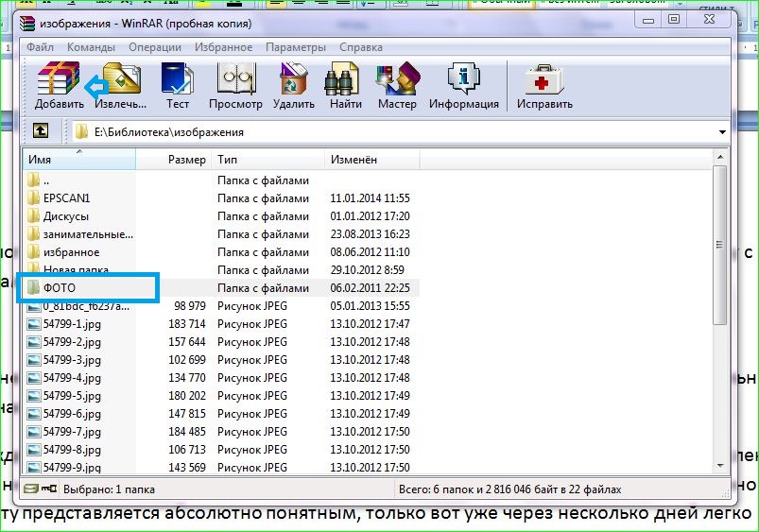The image size is (759, 532).
Task: Select file 54799-5.jpg
Action: coord(72,396)
